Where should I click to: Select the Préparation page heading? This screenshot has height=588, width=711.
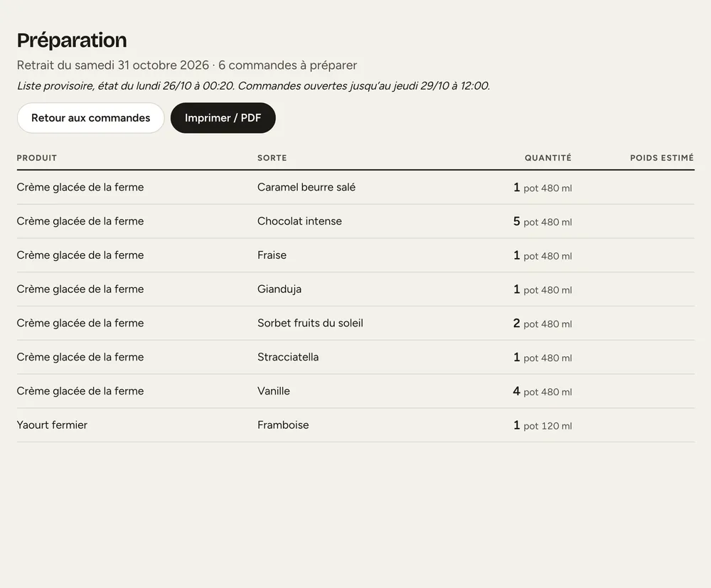[x=72, y=40]
